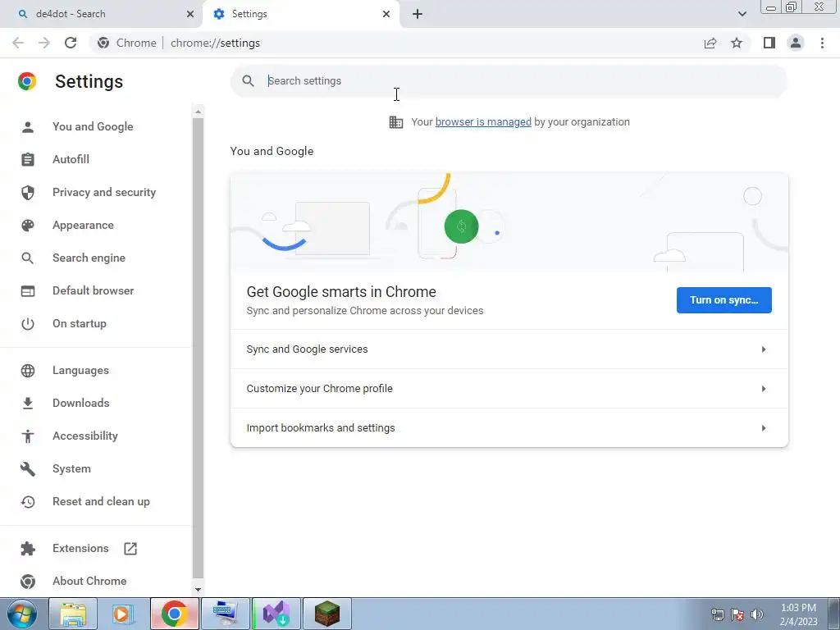Expand Sync and Google services row

[x=509, y=349]
